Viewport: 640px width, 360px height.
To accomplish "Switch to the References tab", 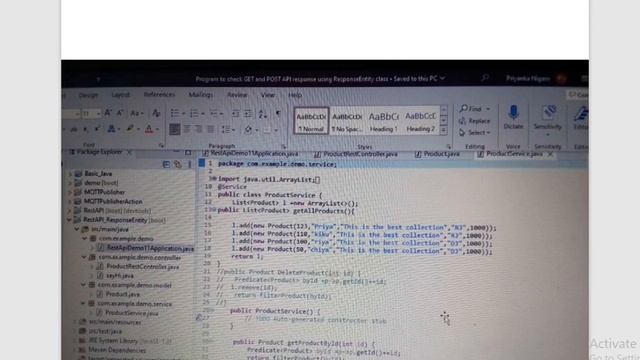I will (x=159, y=94).
